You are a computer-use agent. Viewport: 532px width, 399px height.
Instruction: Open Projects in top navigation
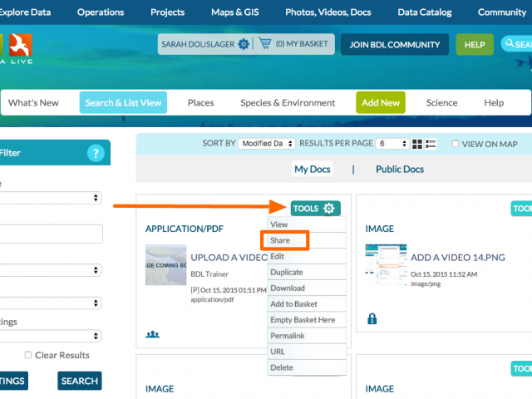coord(168,12)
